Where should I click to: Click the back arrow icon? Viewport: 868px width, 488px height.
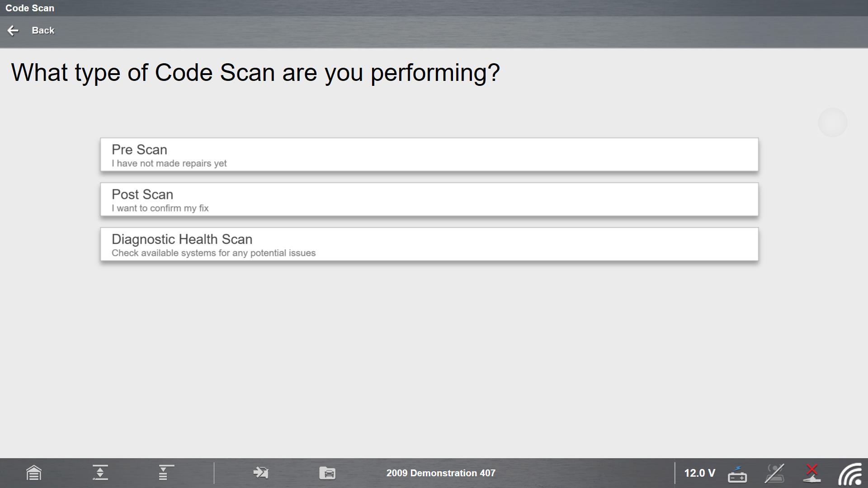click(13, 30)
